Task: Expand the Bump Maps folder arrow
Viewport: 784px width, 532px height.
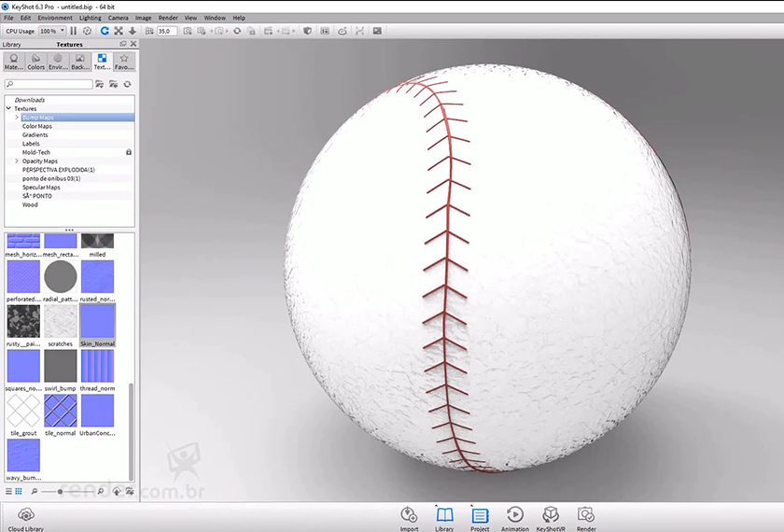Action: click(17, 118)
